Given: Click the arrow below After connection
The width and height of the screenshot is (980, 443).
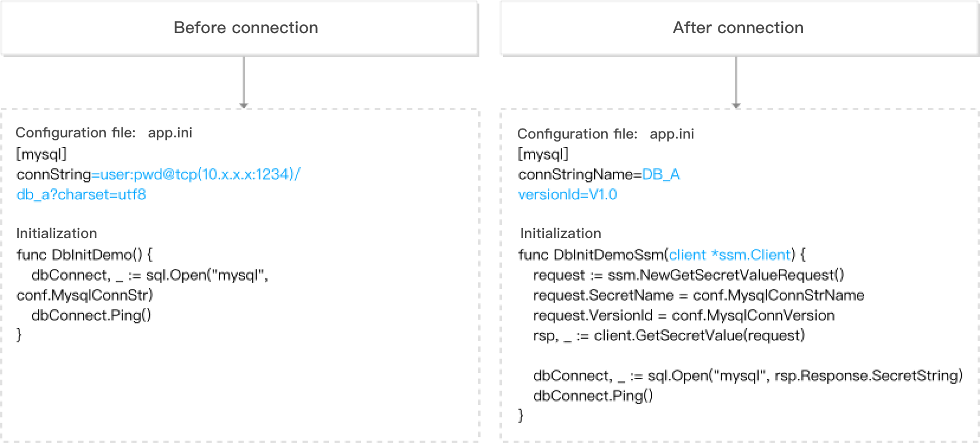Looking at the screenshot, I should point(736,82).
